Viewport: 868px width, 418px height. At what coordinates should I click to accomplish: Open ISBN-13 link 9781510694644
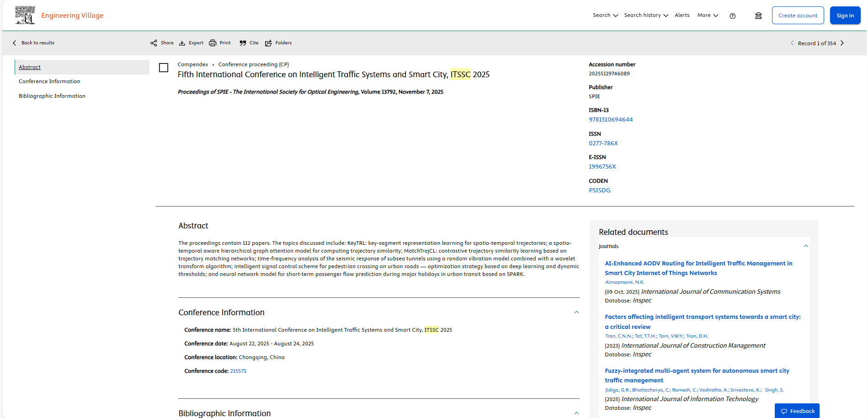tap(611, 120)
